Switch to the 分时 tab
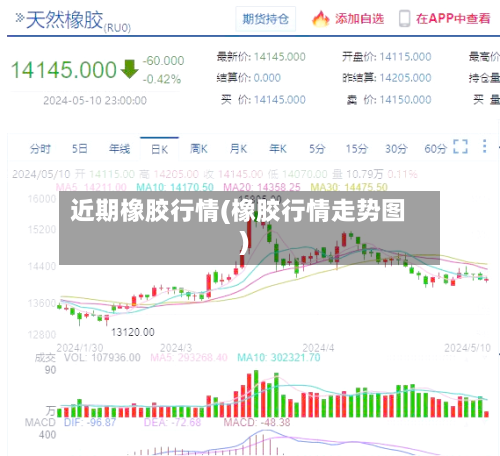This screenshot has height=456, width=500. (x=40, y=149)
